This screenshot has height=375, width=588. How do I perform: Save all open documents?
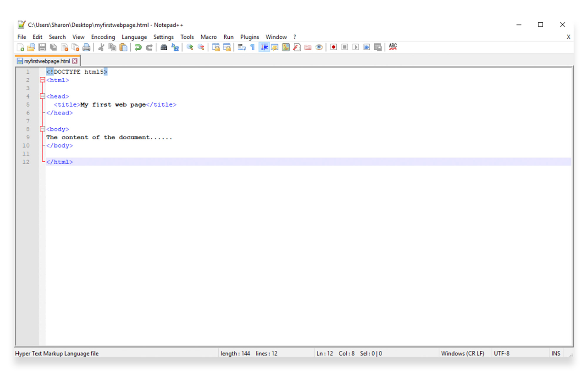coord(53,47)
